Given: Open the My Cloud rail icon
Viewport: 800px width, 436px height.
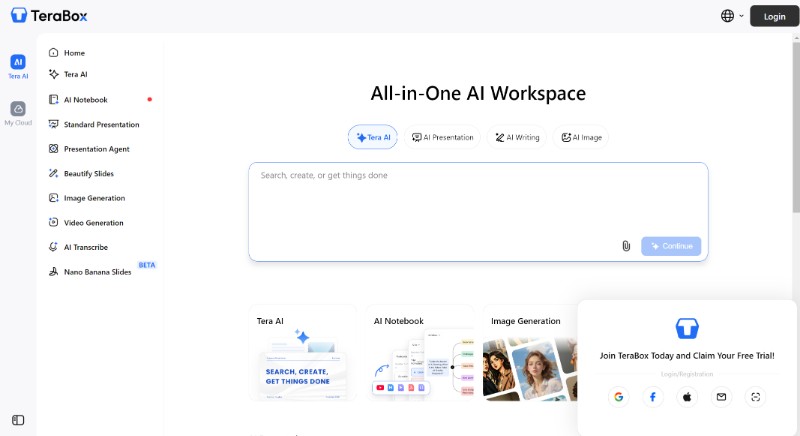Looking at the screenshot, I should point(18,113).
